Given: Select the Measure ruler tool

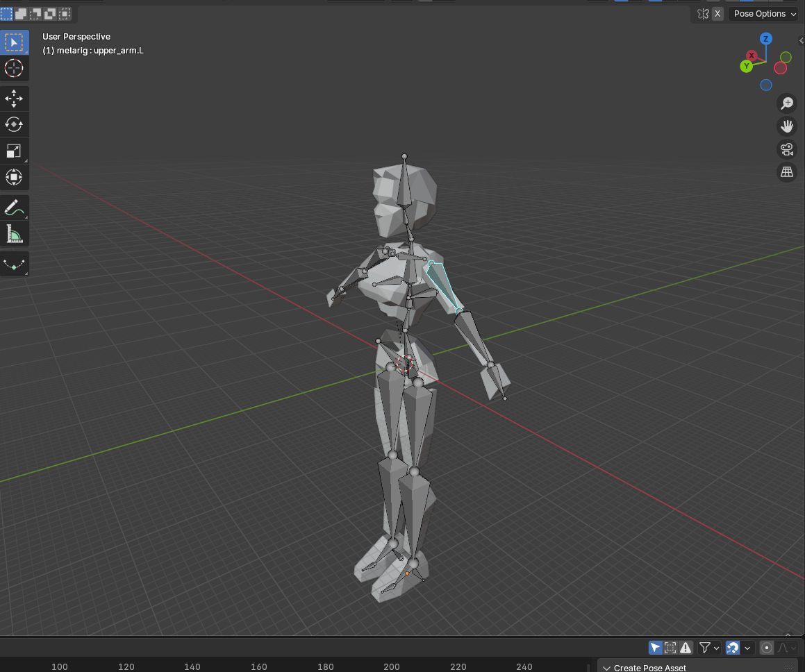Looking at the screenshot, I should pos(14,234).
